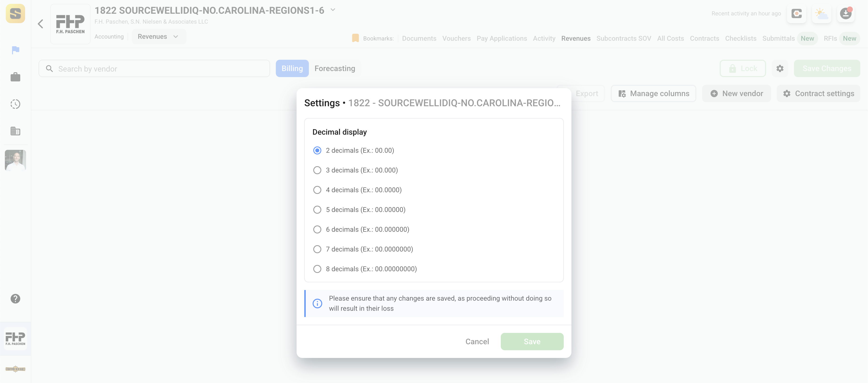
Task: Expand the project title dropdown chevron
Action: tap(333, 10)
